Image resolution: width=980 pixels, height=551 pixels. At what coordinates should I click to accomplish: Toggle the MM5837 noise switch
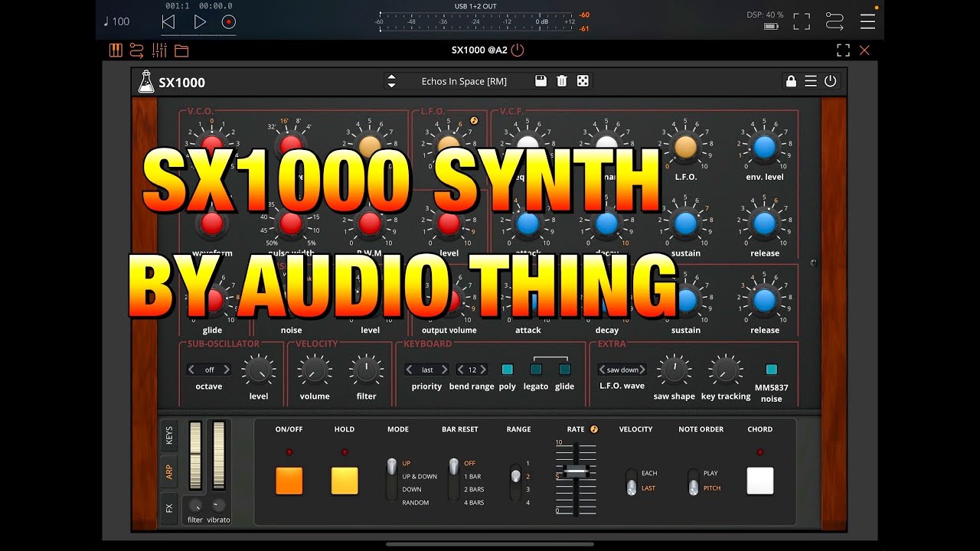click(x=771, y=370)
